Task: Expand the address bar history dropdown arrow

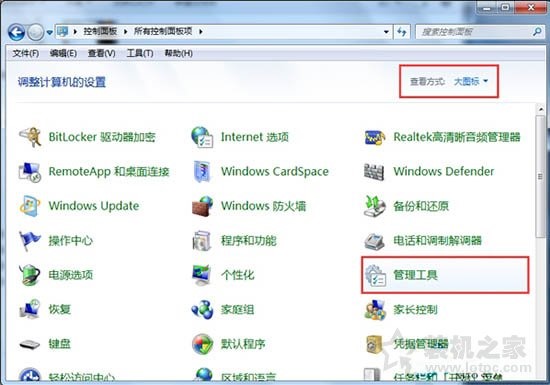Action: tap(386, 32)
